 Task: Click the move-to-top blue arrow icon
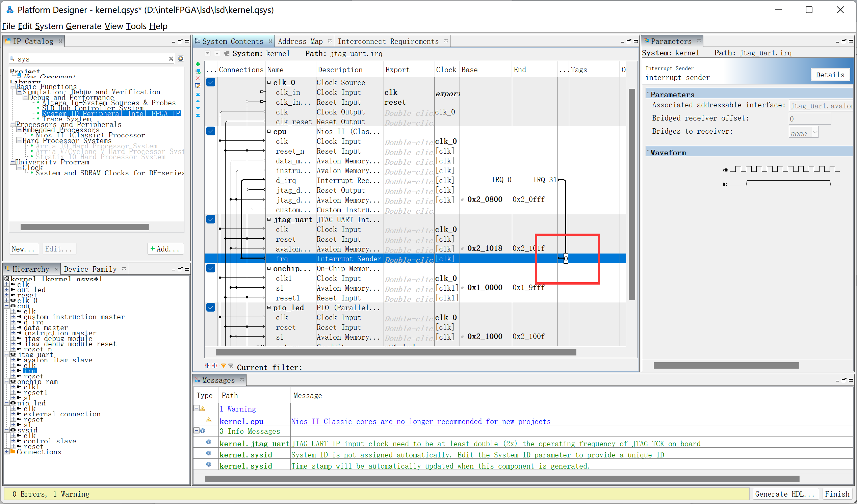[x=198, y=94]
